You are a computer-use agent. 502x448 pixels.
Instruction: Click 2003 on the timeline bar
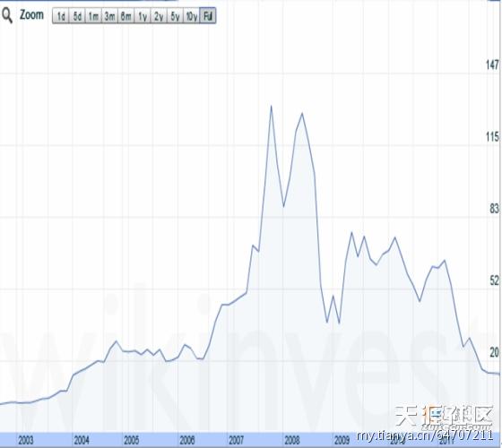[26, 440]
